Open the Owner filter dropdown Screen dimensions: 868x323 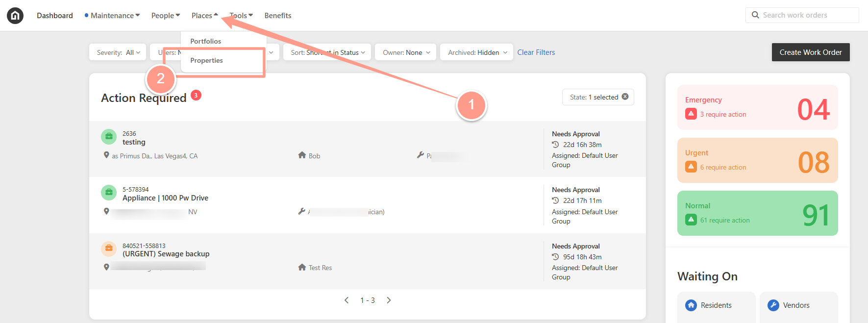(x=406, y=52)
